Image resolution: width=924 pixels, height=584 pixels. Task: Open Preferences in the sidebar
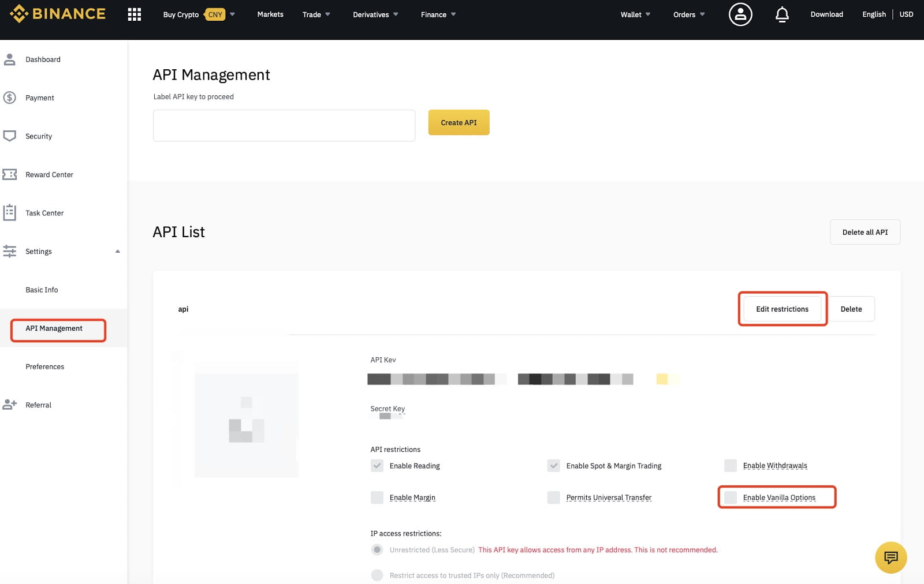[44, 366]
